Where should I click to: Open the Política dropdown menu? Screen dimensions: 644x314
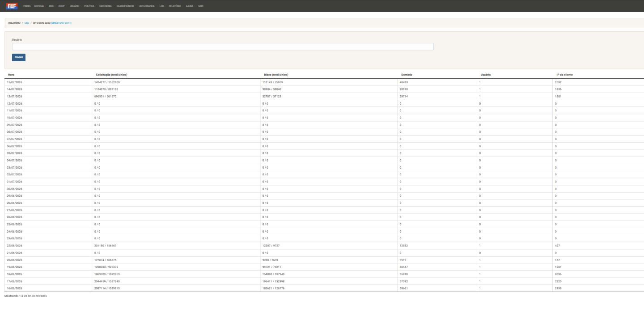(90, 6)
